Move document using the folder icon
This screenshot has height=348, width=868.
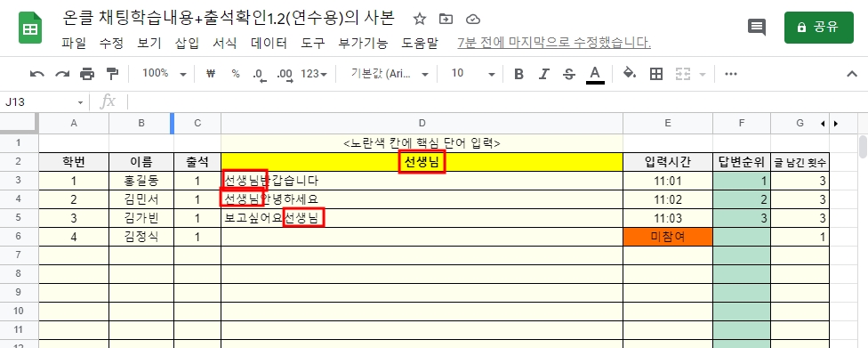446,20
